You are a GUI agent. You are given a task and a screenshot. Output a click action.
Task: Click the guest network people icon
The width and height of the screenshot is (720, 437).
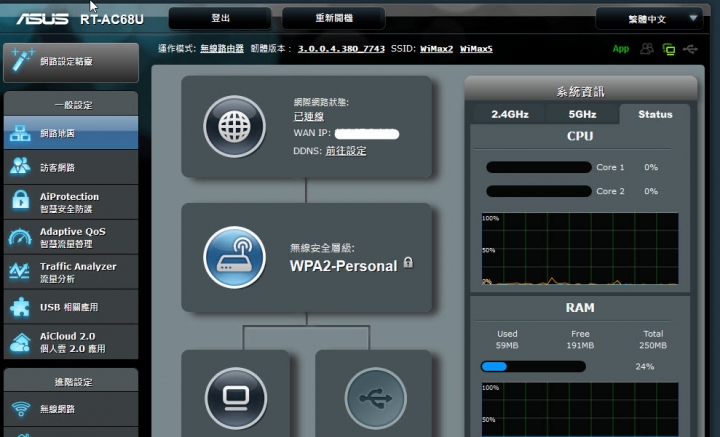(x=20, y=167)
